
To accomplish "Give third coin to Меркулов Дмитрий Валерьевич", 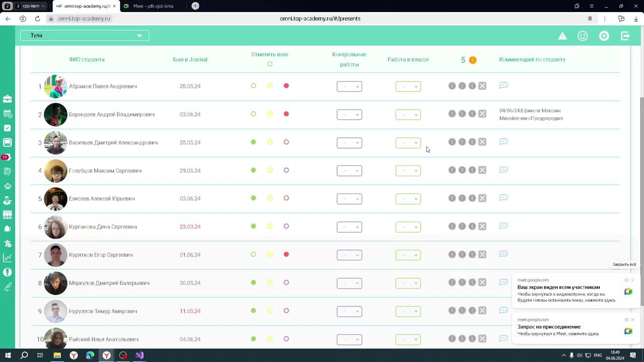I will tap(472, 283).
